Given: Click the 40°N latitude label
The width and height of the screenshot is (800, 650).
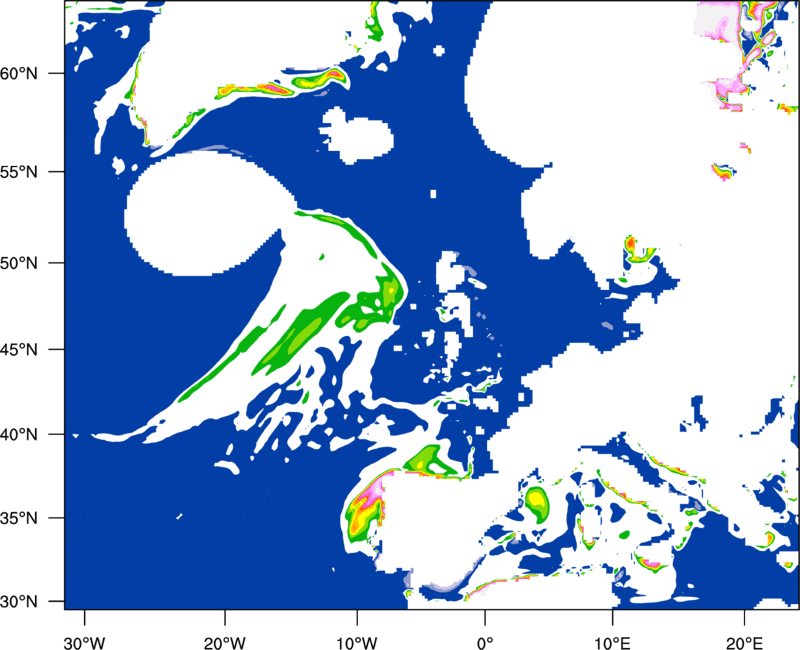Looking at the screenshot, I should point(19,435).
